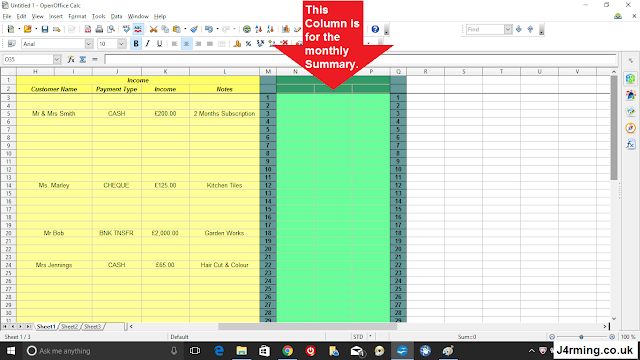Click the OpenOffice Help question-mark icon

click(375, 29)
